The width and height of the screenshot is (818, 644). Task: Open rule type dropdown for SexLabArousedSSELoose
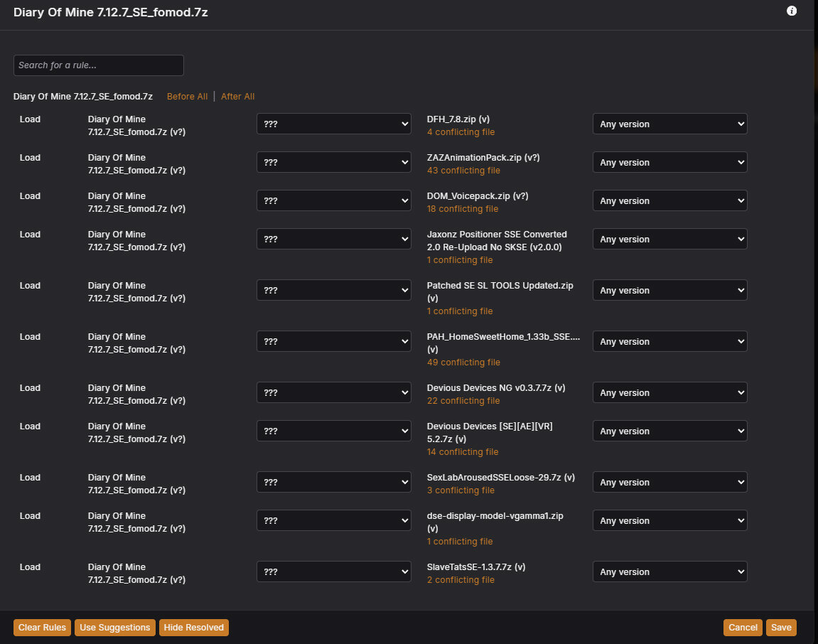click(334, 482)
